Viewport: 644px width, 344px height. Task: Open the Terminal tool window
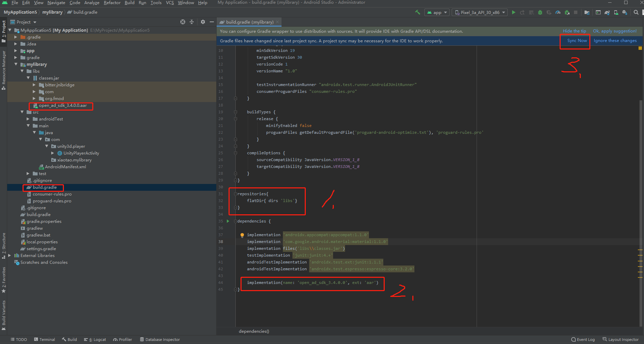click(x=44, y=340)
